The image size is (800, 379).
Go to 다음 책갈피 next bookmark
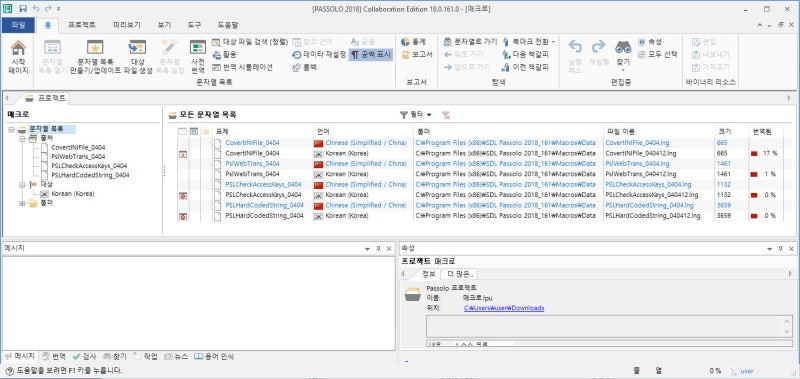coord(526,55)
